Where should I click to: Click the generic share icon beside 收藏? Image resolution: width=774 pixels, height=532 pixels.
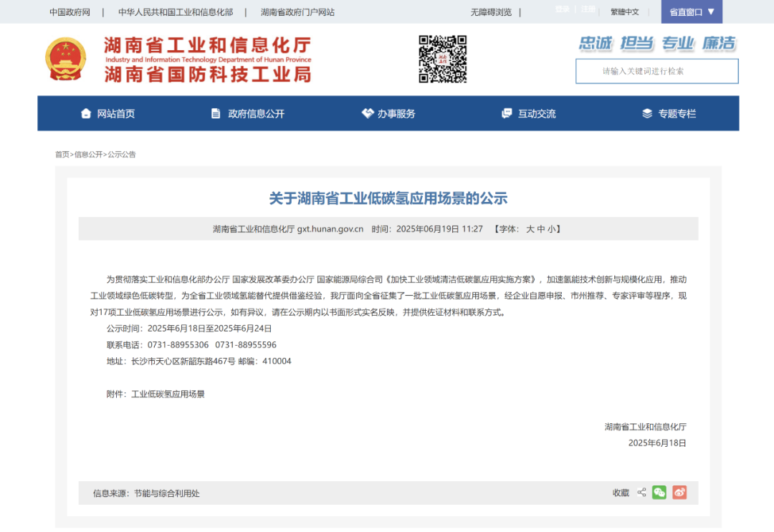coord(641,493)
